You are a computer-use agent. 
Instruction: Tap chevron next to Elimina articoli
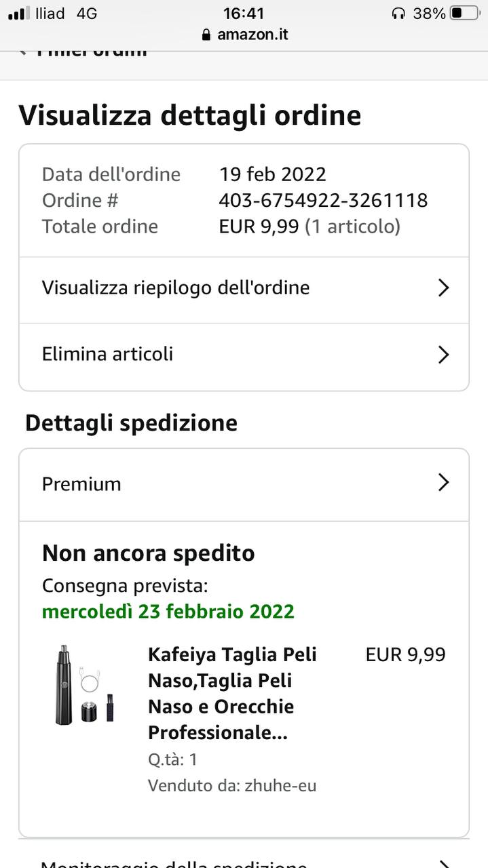[x=443, y=355]
